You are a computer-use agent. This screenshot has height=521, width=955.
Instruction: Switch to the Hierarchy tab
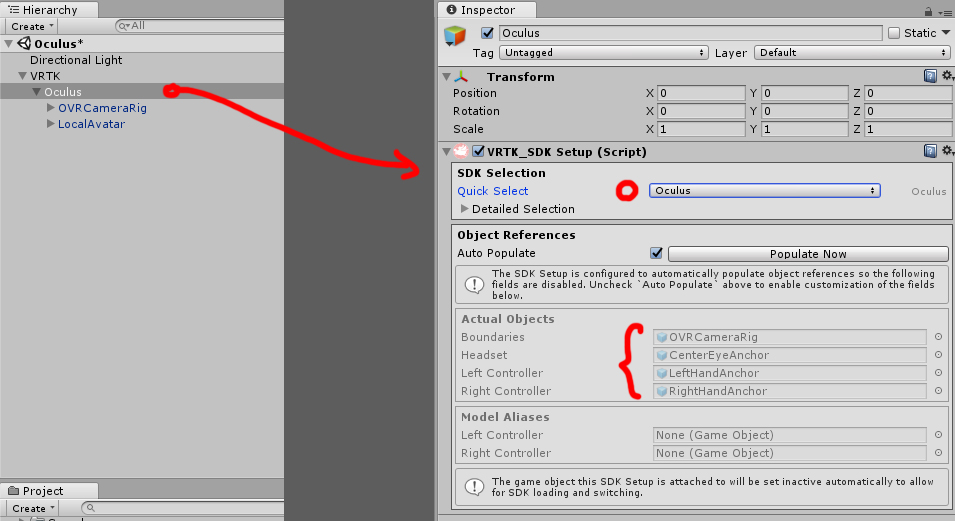tap(49, 10)
